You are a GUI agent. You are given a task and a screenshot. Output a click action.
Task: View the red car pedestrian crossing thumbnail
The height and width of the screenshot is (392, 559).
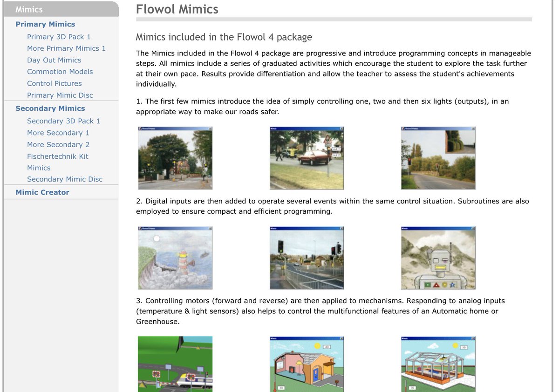307,158
